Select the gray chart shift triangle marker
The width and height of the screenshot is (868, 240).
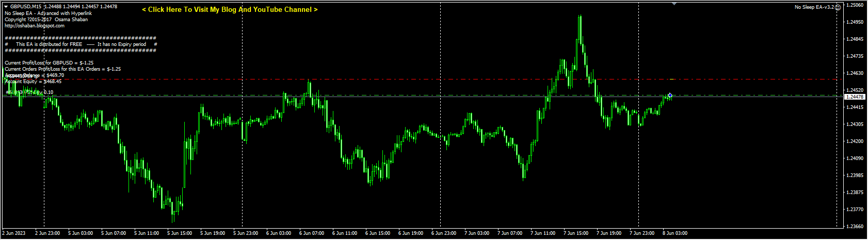coord(674,4)
